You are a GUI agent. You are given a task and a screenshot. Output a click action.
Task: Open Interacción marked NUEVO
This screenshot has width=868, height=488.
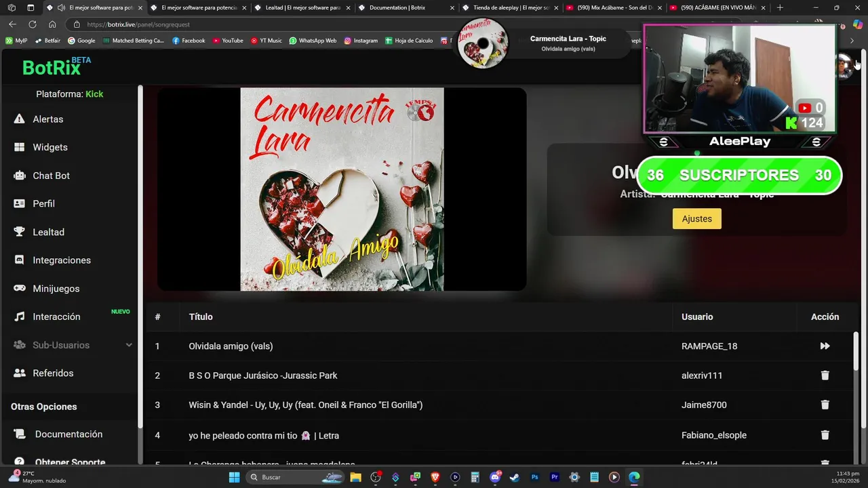(x=56, y=317)
